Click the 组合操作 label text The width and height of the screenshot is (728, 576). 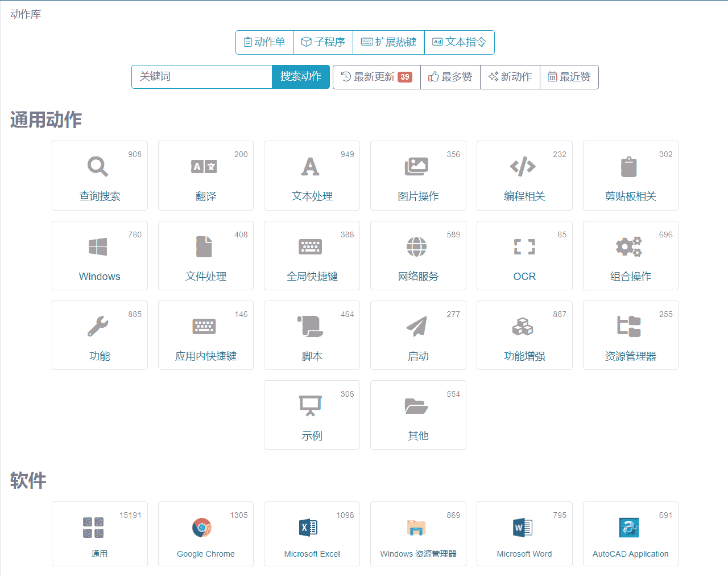click(631, 277)
